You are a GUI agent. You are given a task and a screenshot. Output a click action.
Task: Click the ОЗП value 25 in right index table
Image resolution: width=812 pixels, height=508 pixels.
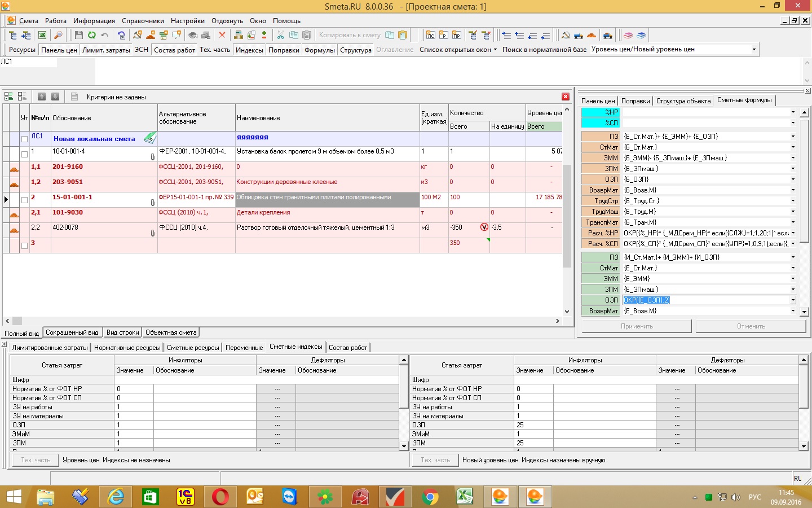pos(533,425)
